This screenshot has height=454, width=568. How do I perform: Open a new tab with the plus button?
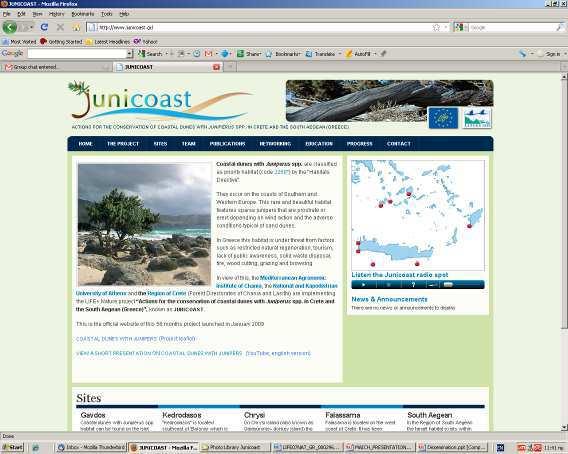click(229, 67)
